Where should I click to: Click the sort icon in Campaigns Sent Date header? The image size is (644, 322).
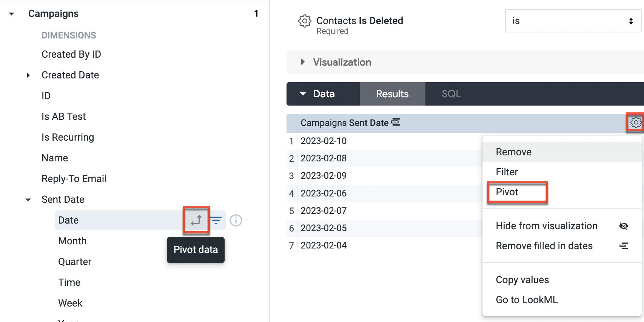click(396, 123)
